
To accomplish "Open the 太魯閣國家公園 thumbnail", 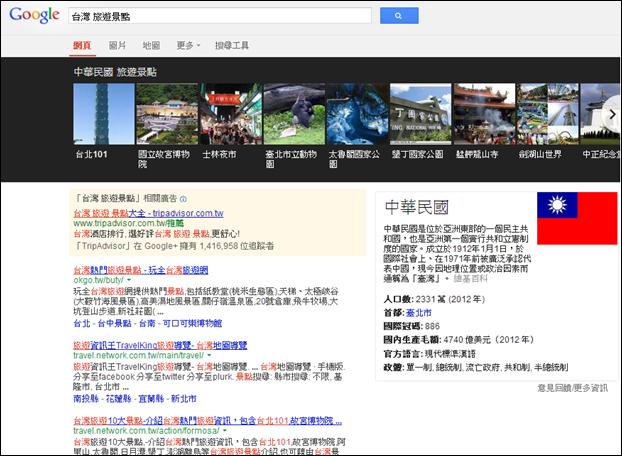I will (357, 114).
